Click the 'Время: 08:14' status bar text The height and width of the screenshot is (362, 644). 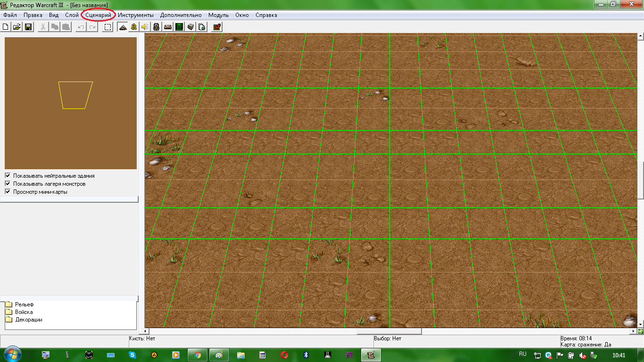click(x=576, y=338)
